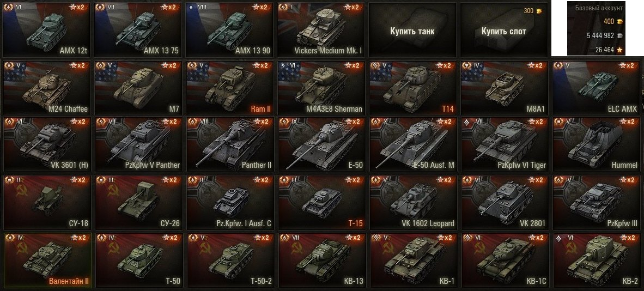
Task: Select the highlighted Валентайн II tank
Action: pos(47,260)
